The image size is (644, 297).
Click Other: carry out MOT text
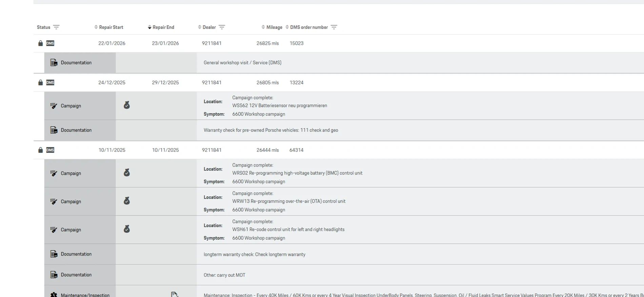pos(224,275)
